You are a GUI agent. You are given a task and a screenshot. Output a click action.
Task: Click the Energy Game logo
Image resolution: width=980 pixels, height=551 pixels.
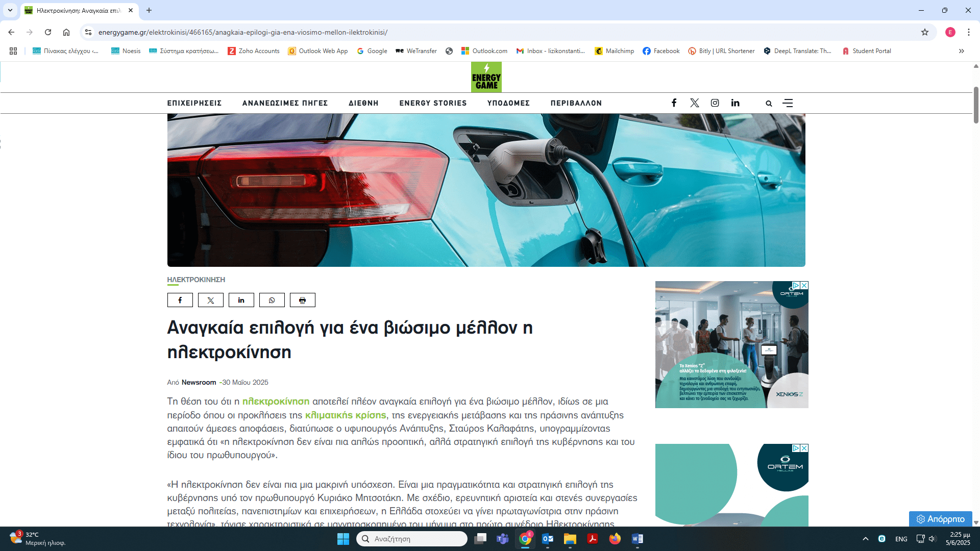(x=486, y=77)
